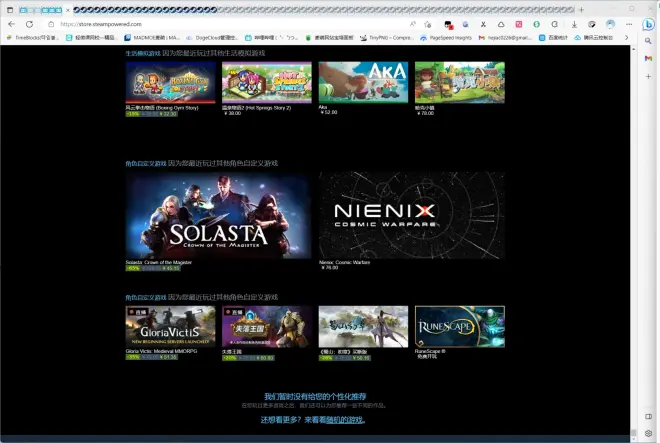Open the RuneScape game capsule
Screen dimensions: 660x443
tap(460, 326)
